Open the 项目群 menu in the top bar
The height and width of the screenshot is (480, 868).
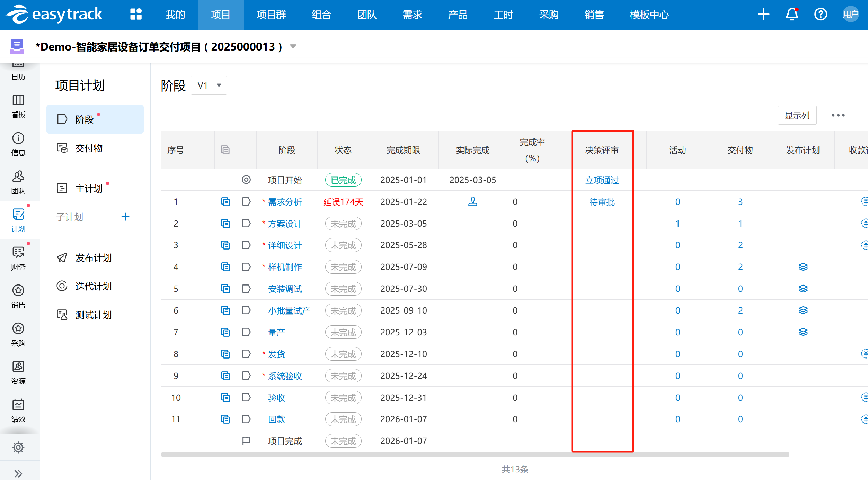pyautogui.click(x=271, y=15)
